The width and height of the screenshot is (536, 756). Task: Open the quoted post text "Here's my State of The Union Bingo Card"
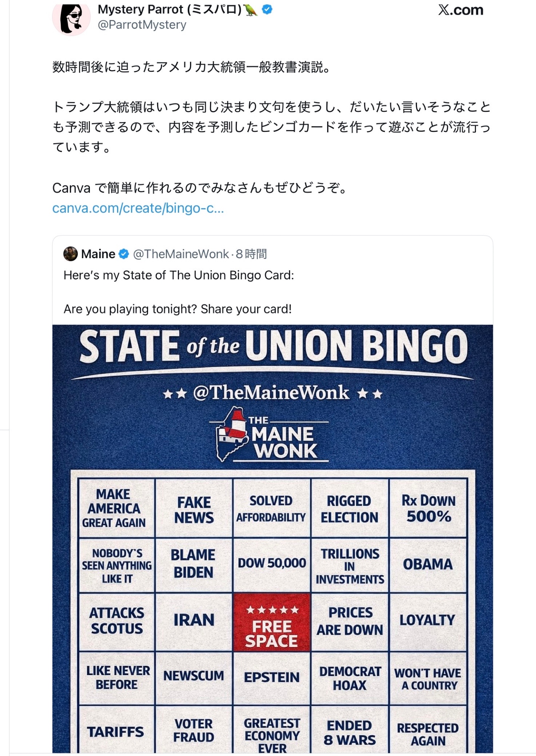click(179, 275)
